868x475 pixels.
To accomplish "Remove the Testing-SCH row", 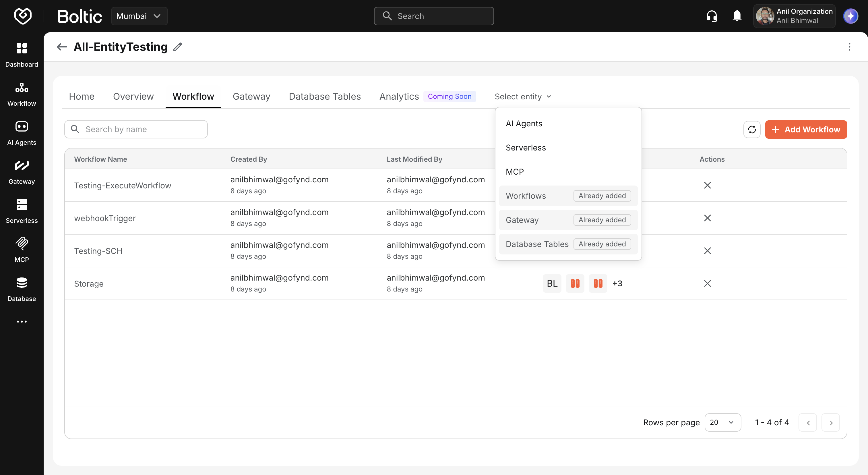I will [707, 251].
